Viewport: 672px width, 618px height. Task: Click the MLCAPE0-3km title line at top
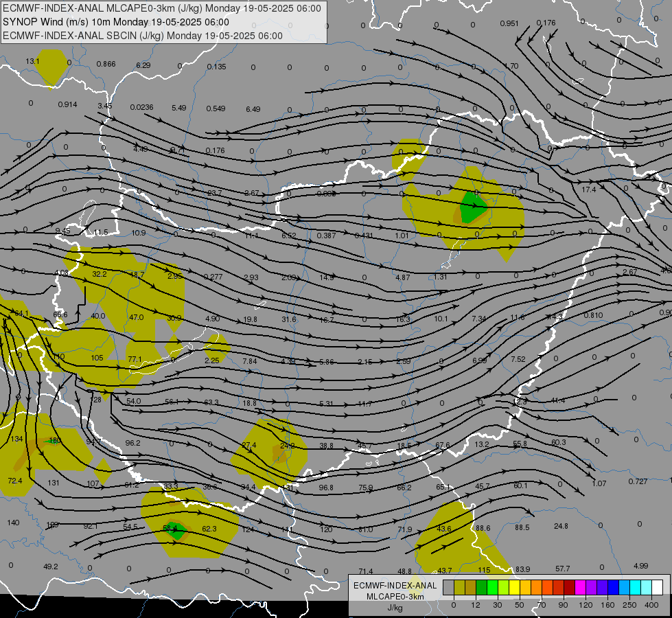point(161,8)
